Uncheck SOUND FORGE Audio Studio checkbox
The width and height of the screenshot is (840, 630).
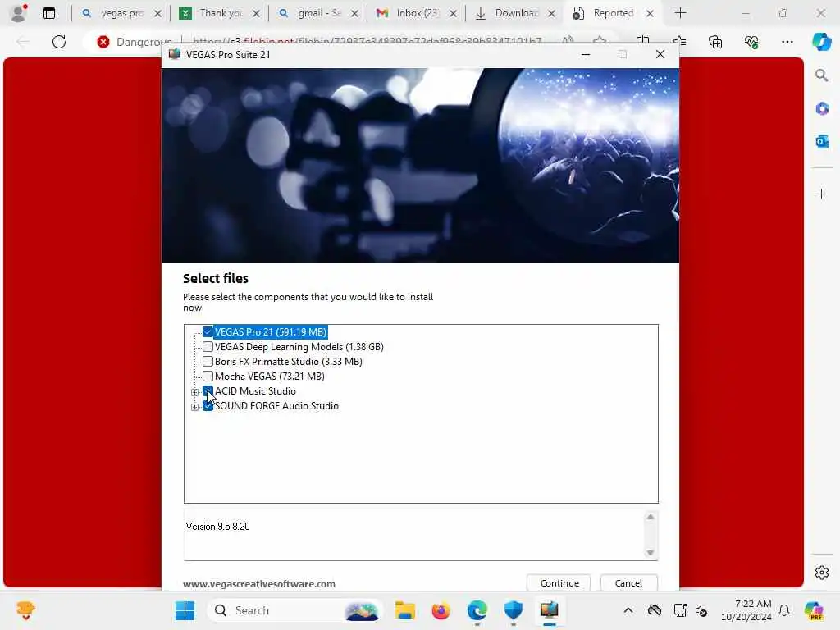(x=208, y=406)
